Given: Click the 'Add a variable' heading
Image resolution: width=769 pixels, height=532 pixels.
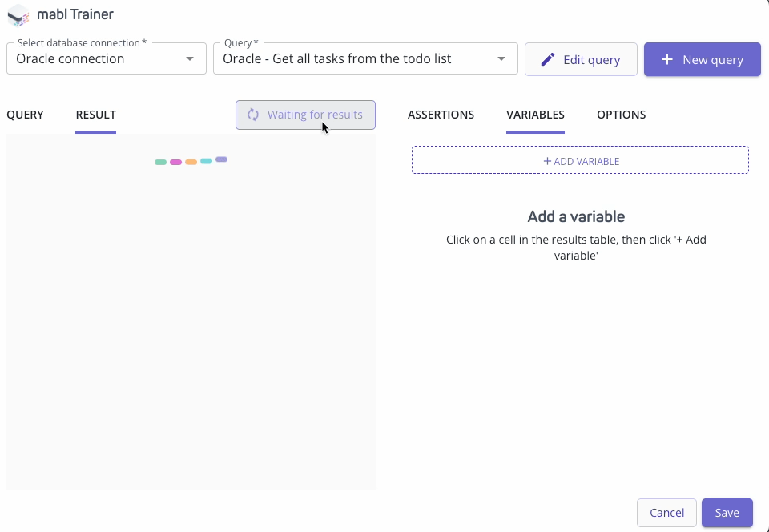Looking at the screenshot, I should pyautogui.click(x=576, y=216).
